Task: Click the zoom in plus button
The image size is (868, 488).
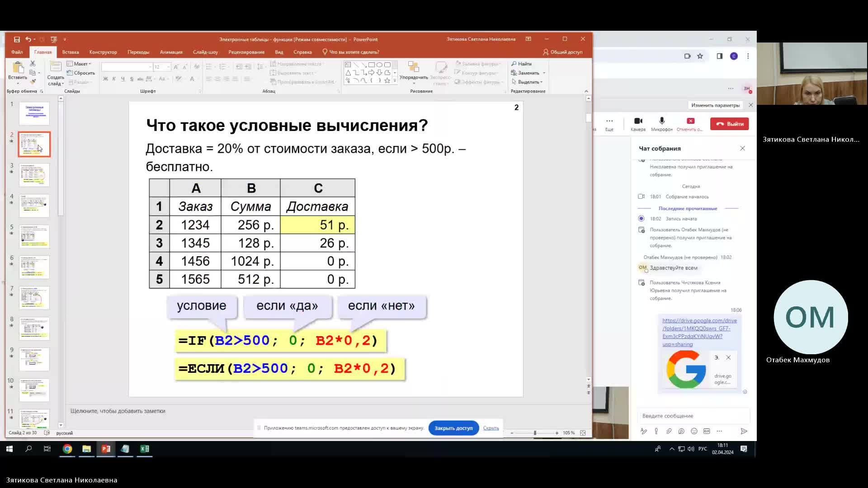Action: [557, 433]
